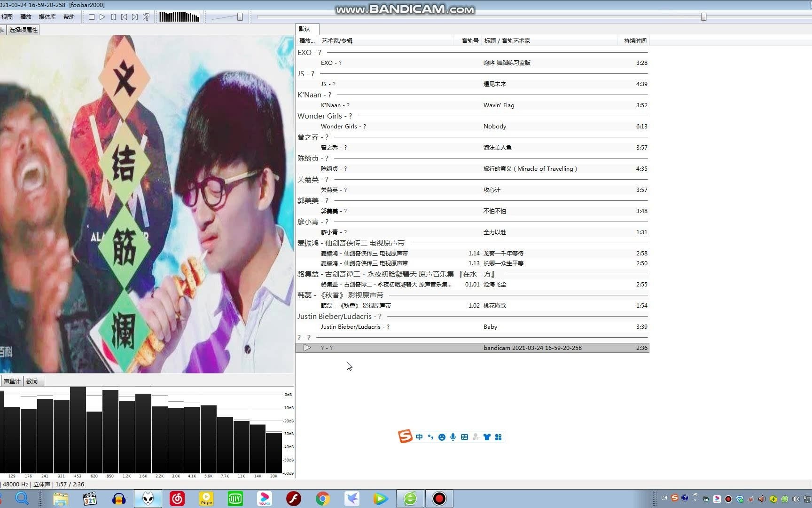Select the track 长卿—众生平等
The width and height of the screenshot is (812, 508).
click(472, 263)
